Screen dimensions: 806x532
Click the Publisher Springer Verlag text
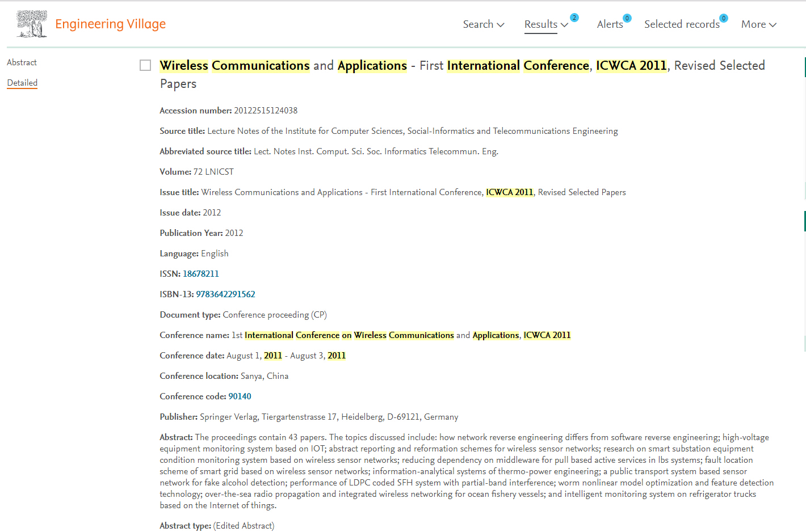329,417
